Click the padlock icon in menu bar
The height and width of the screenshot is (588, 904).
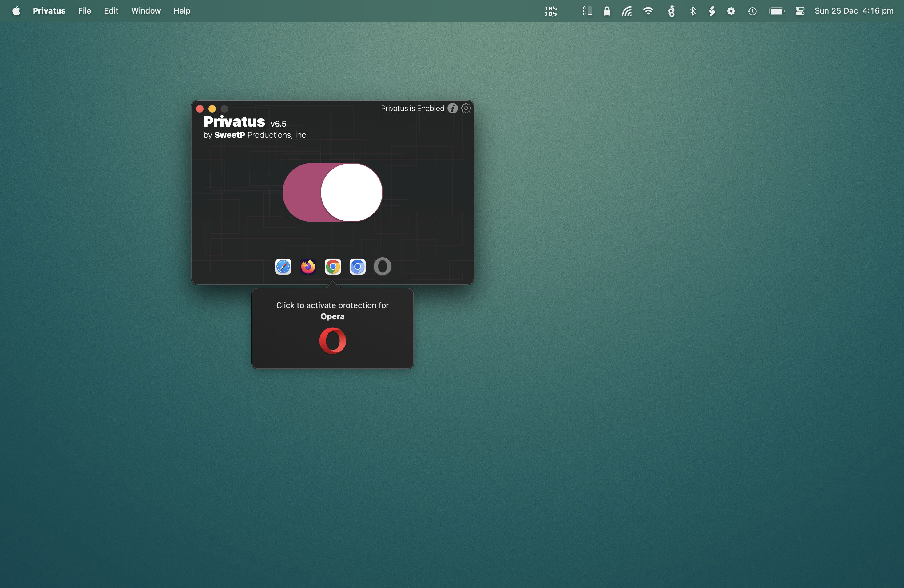[607, 11]
